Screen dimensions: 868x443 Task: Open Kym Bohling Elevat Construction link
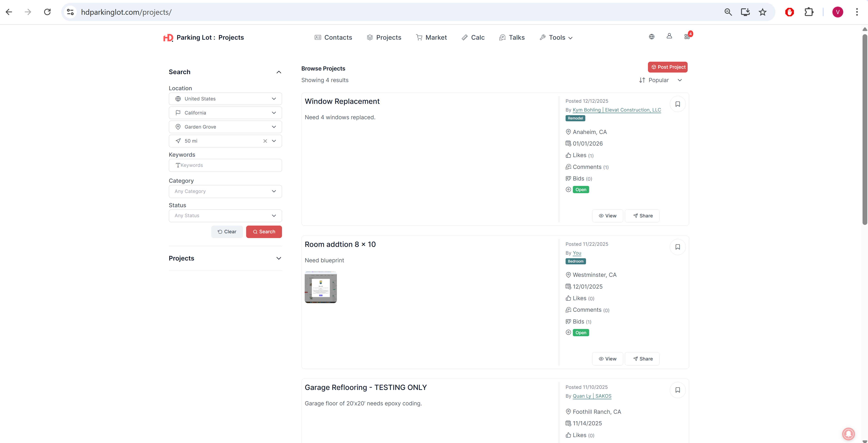point(617,110)
